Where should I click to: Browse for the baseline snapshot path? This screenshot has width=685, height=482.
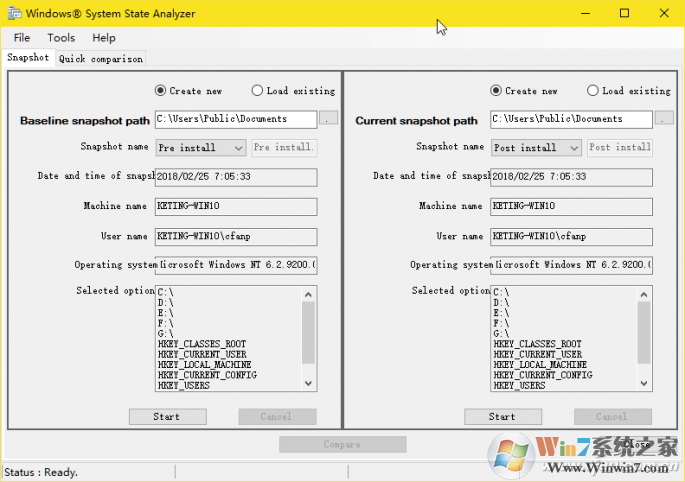pos(328,118)
